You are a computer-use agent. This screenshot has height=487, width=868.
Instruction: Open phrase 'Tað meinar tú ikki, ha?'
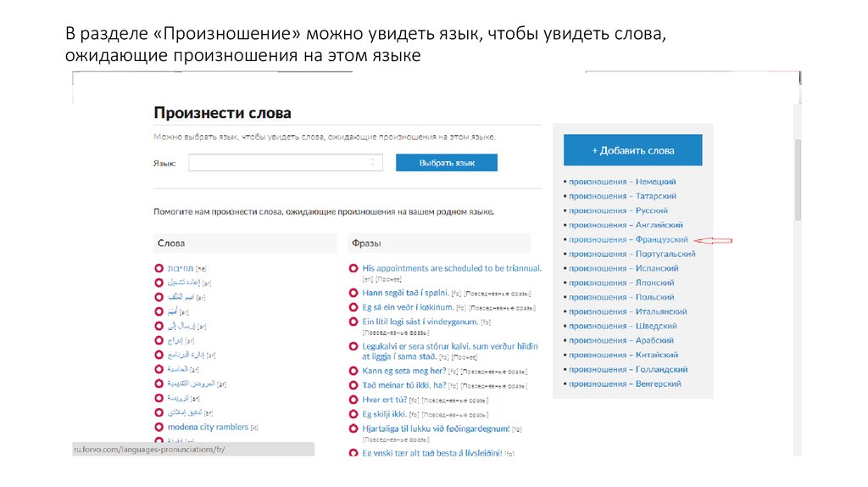404,385
